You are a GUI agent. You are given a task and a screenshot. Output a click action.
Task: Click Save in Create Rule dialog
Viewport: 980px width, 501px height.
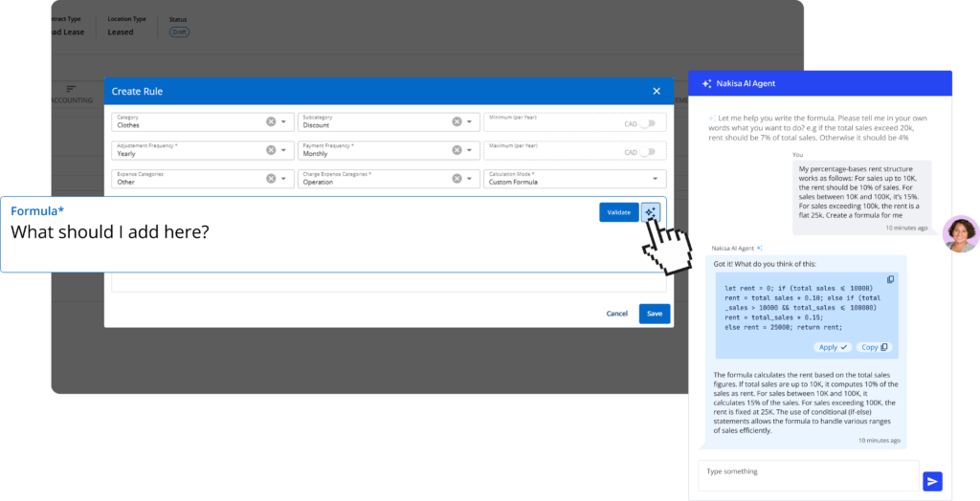tap(655, 314)
